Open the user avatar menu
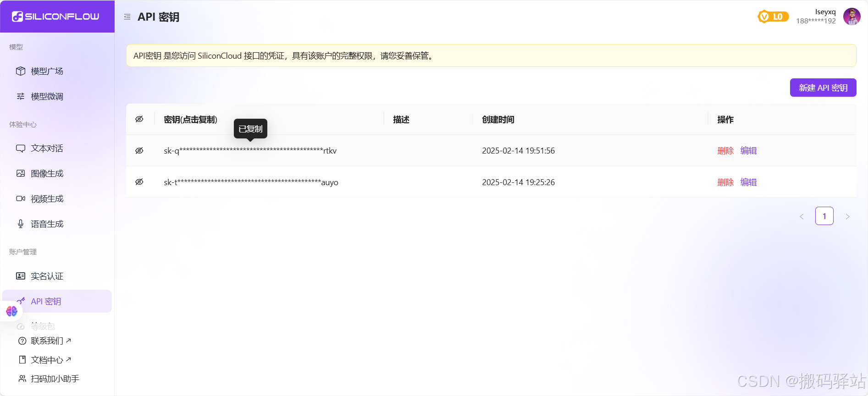 tap(852, 16)
